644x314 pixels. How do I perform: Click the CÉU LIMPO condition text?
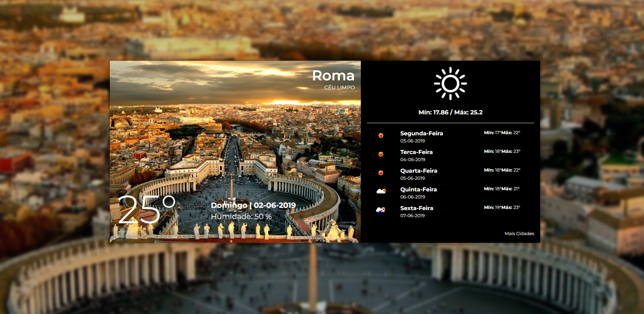(340, 87)
